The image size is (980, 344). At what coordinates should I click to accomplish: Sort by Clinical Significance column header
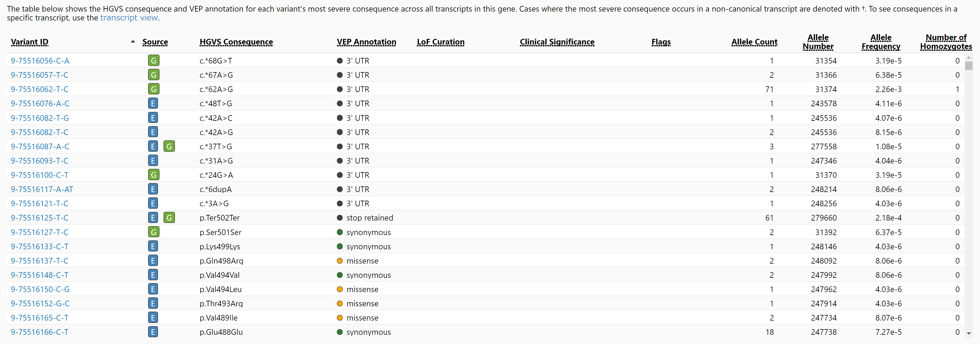click(x=557, y=42)
